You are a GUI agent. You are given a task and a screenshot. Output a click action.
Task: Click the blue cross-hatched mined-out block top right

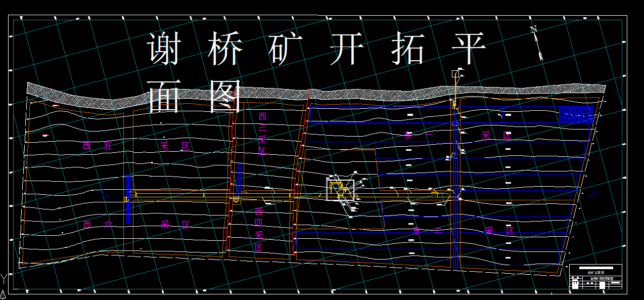576,115
